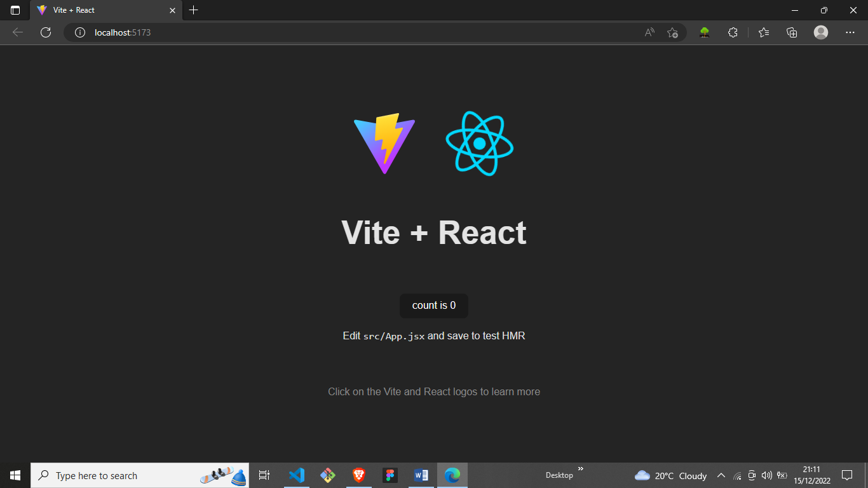Click the React atom logo
The width and height of the screenshot is (868, 488).
click(480, 143)
